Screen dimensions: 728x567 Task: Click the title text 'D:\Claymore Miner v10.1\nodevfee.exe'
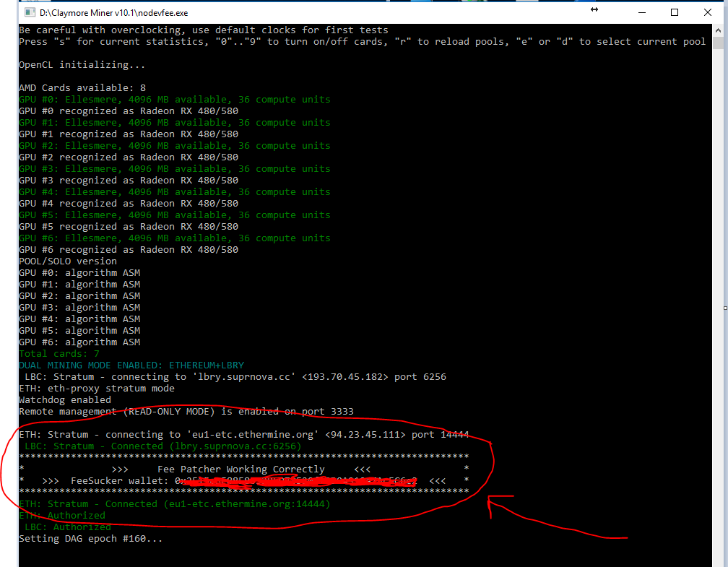tap(114, 13)
